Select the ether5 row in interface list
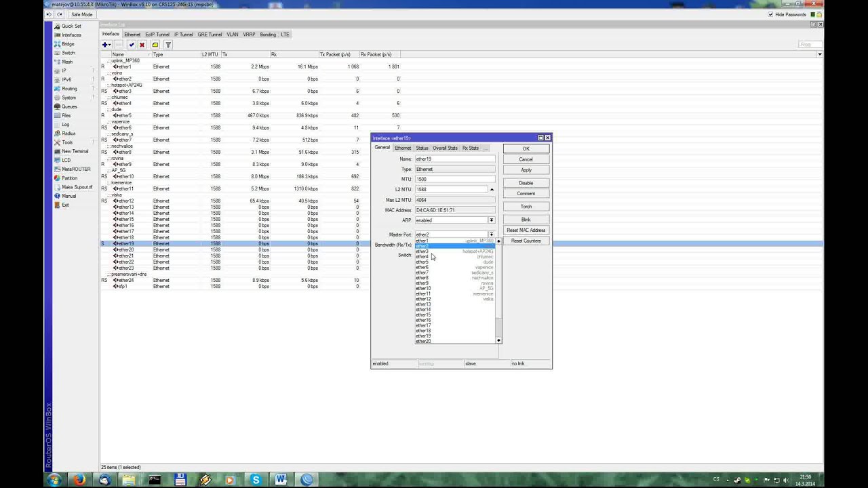Viewport: 868px width, 488px height. point(251,115)
